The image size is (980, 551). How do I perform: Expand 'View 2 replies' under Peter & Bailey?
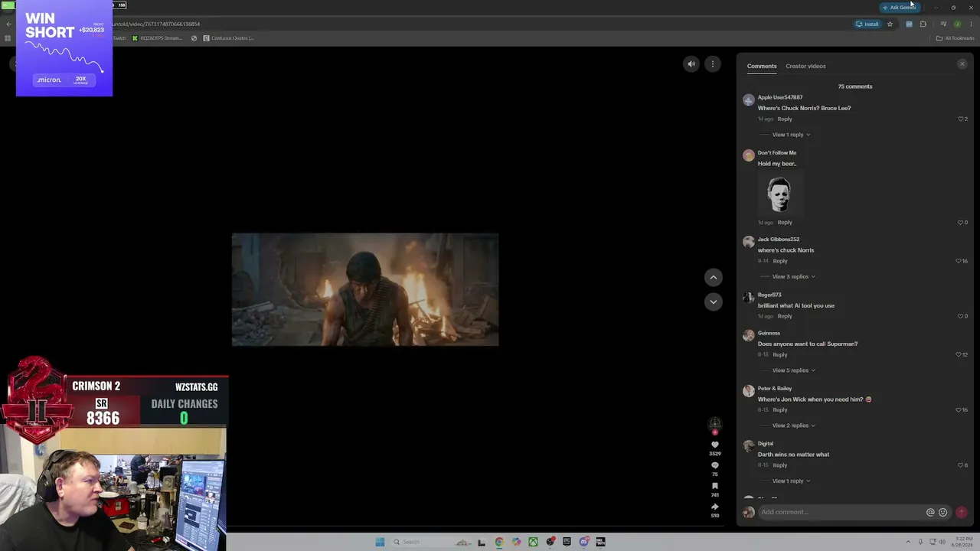coord(793,425)
